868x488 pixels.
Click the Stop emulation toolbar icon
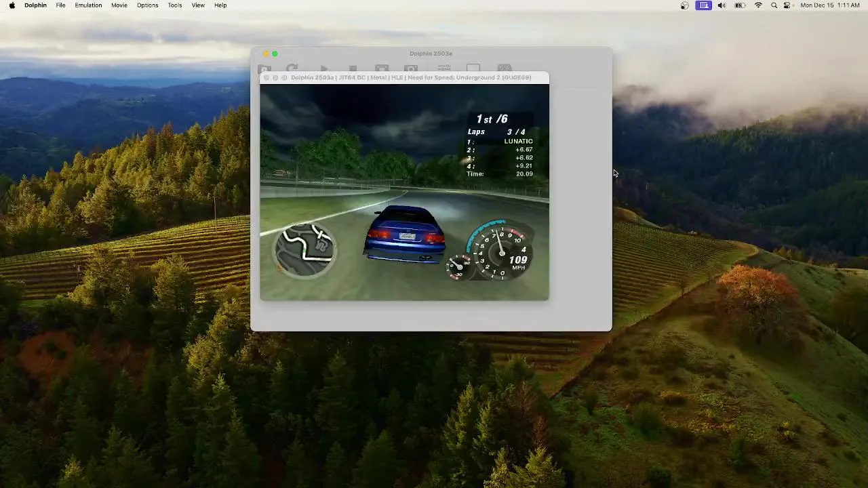(x=353, y=68)
